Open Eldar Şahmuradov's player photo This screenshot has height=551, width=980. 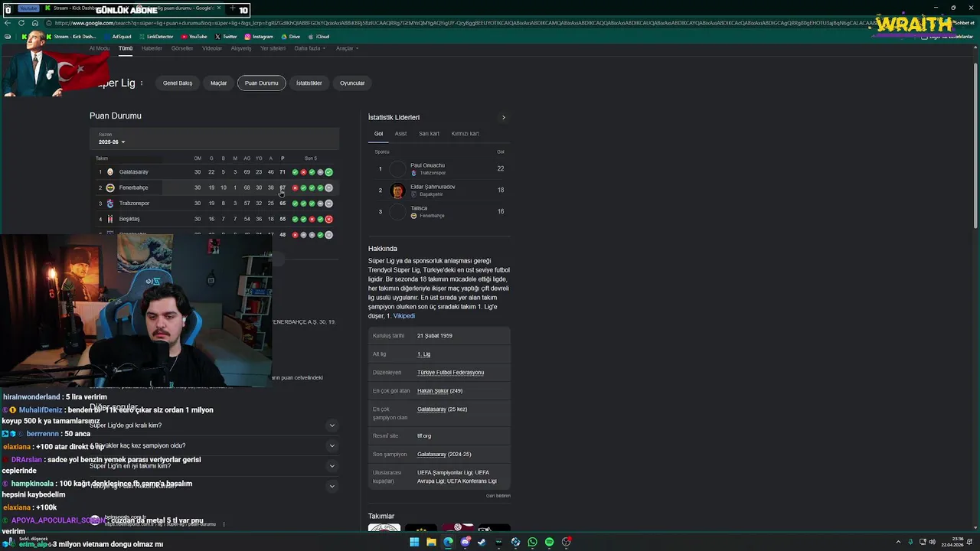397,191
